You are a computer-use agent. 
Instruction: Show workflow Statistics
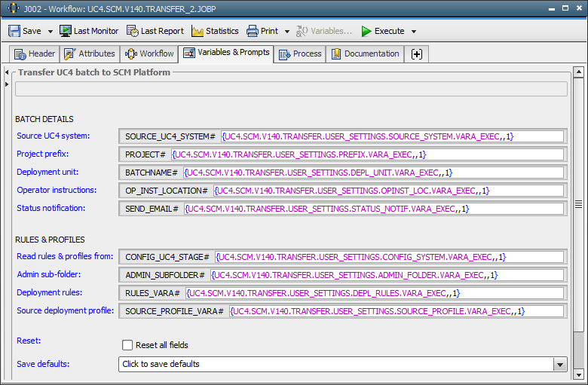[215, 31]
